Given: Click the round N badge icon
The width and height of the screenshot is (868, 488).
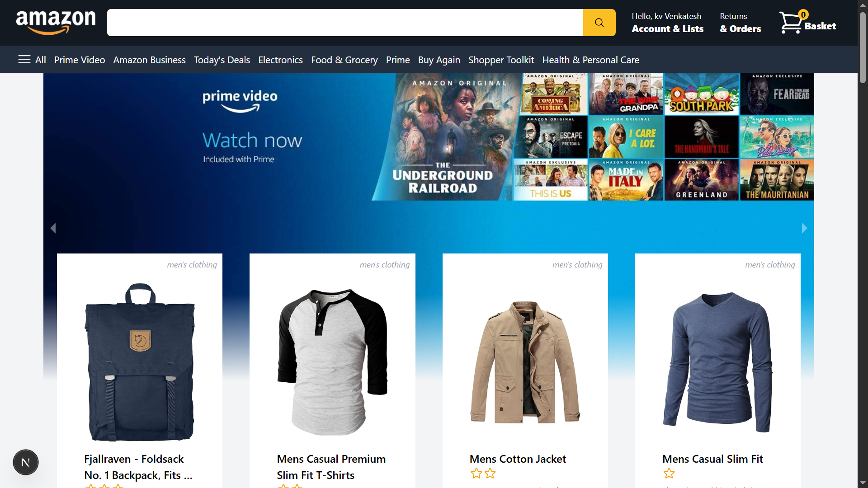Looking at the screenshot, I should [x=26, y=462].
